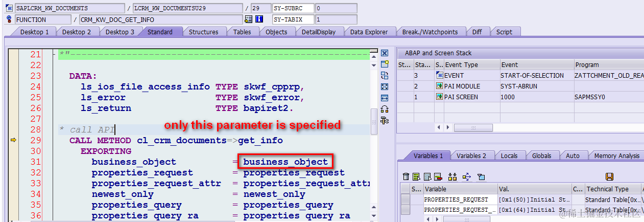
Task: Open the Memory Analysis tab
Action: pyautogui.click(x=616, y=156)
